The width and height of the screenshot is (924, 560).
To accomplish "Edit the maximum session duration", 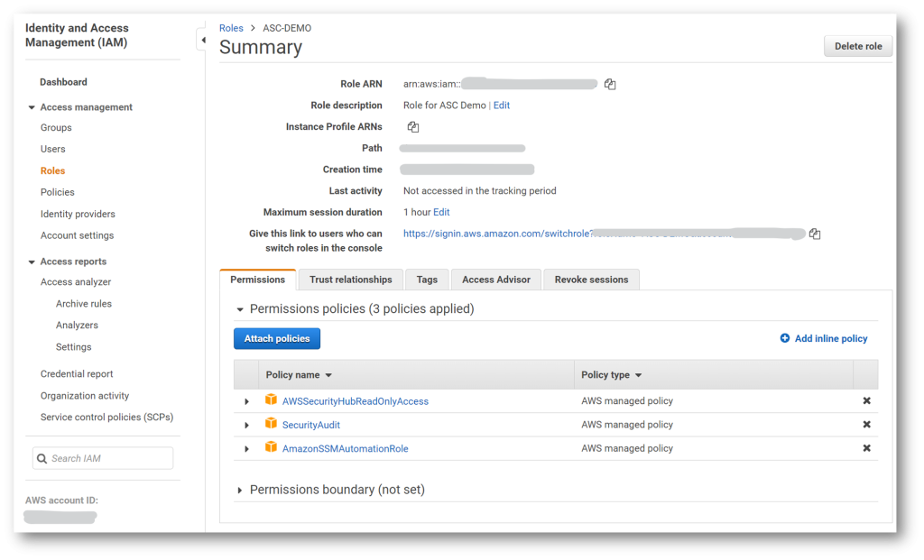I will click(441, 212).
